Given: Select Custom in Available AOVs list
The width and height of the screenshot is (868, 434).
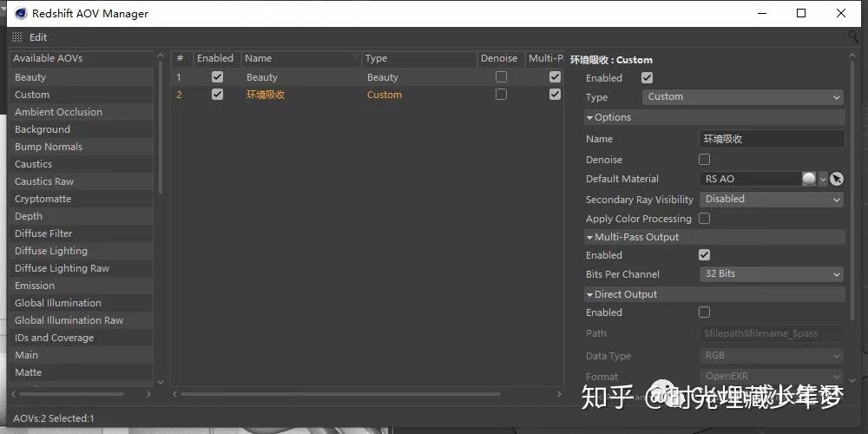Looking at the screenshot, I should pyautogui.click(x=82, y=95).
